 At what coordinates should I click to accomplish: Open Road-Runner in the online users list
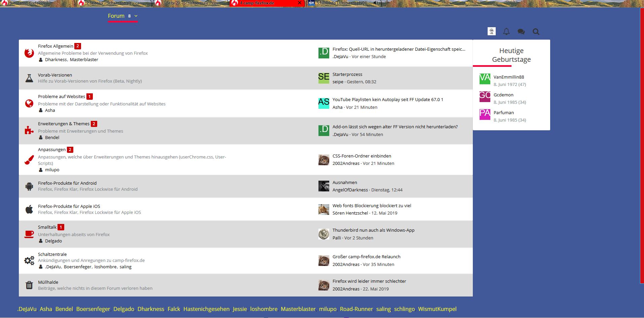[356, 309]
